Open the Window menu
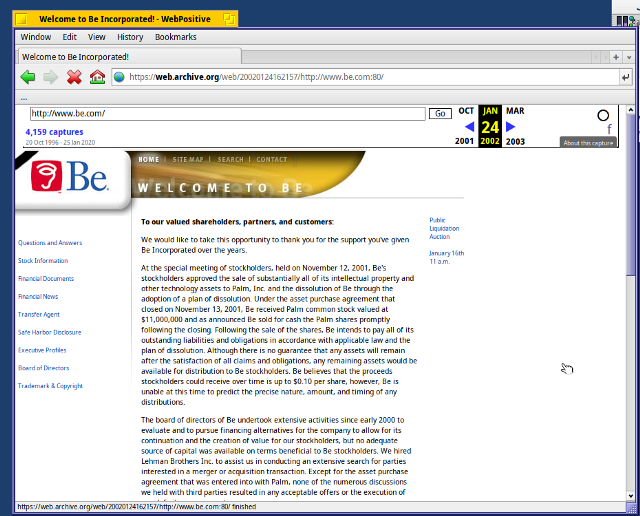This screenshot has width=640, height=516. coord(36,37)
